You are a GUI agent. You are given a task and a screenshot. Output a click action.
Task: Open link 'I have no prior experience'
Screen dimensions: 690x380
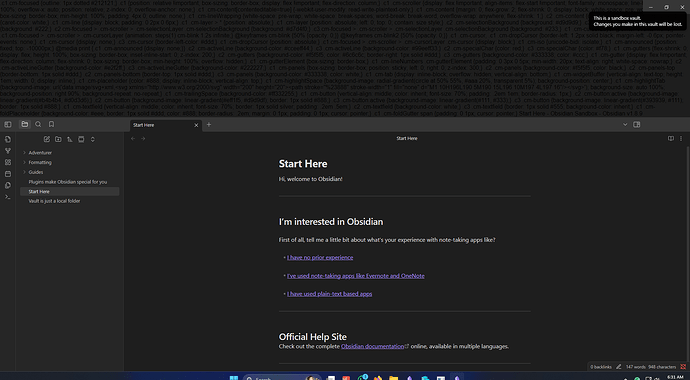[x=320, y=257]
